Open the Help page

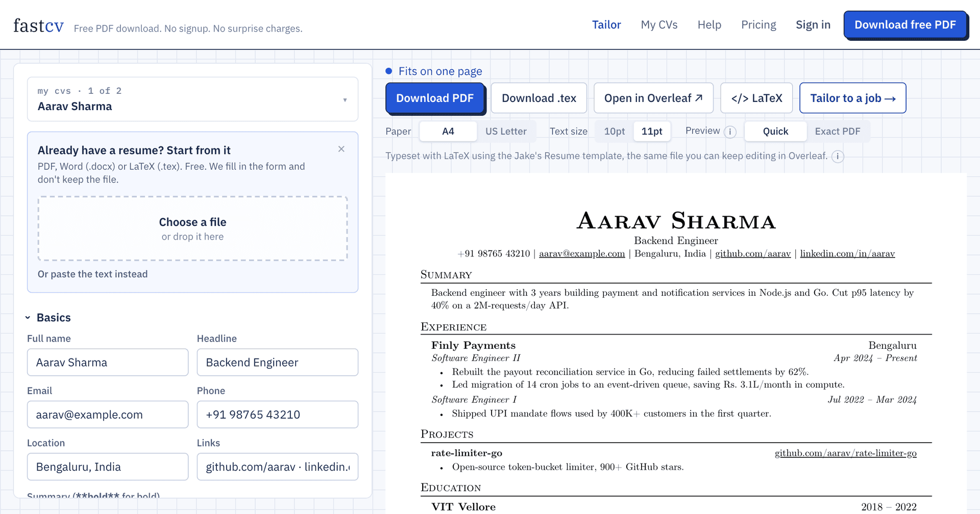coord(709,24)
